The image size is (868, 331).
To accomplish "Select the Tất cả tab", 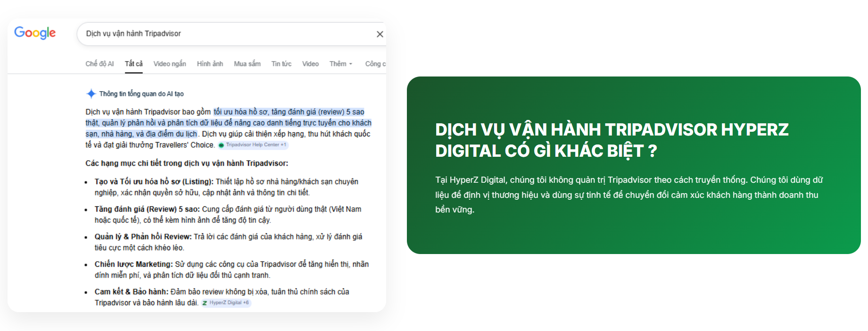I will click(x=133, y=64).
